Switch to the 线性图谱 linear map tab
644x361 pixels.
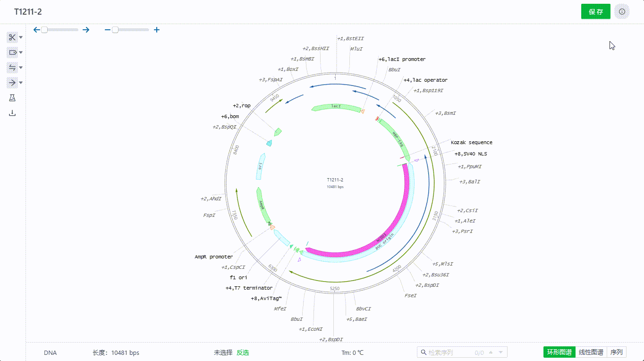pos(591,352)
